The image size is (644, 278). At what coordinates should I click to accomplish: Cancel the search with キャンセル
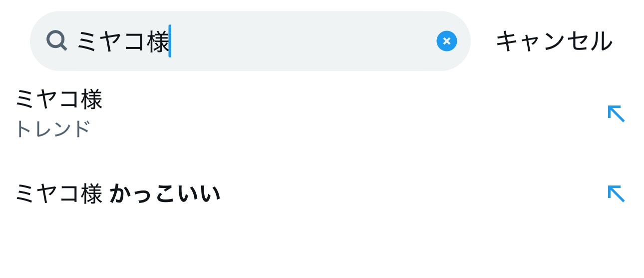point(554,41)
